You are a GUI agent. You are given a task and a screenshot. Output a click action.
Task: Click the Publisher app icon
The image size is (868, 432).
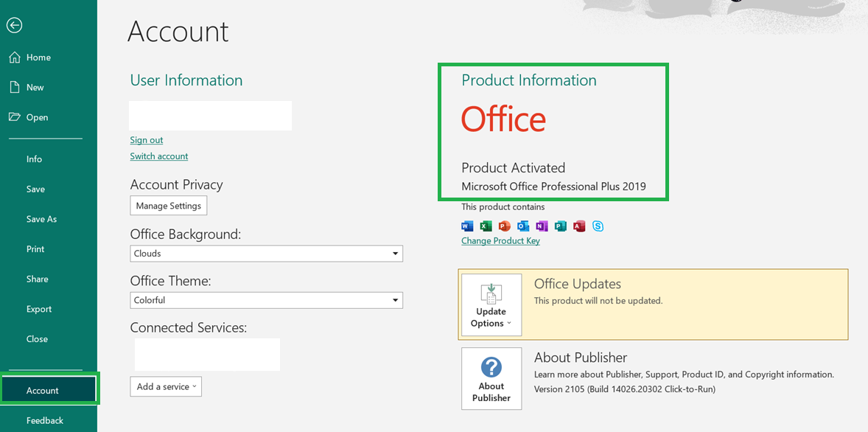click(x=560, y=226)
